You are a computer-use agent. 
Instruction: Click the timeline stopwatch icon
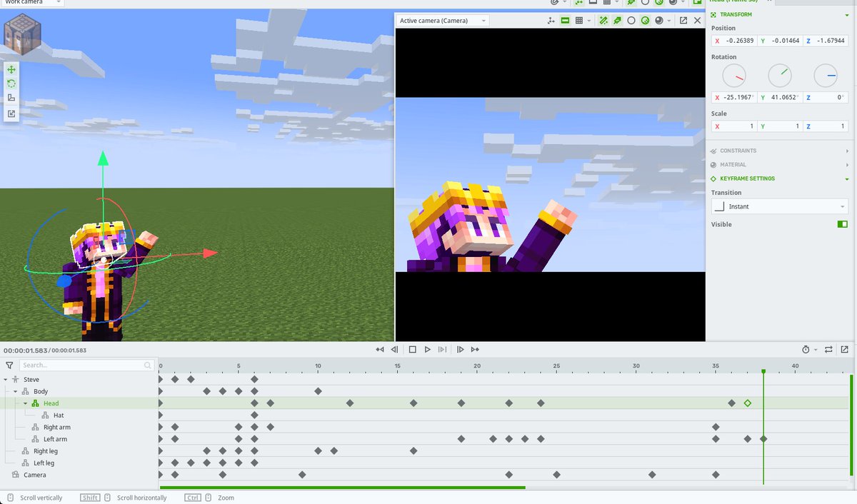click(x=806, y=349)
